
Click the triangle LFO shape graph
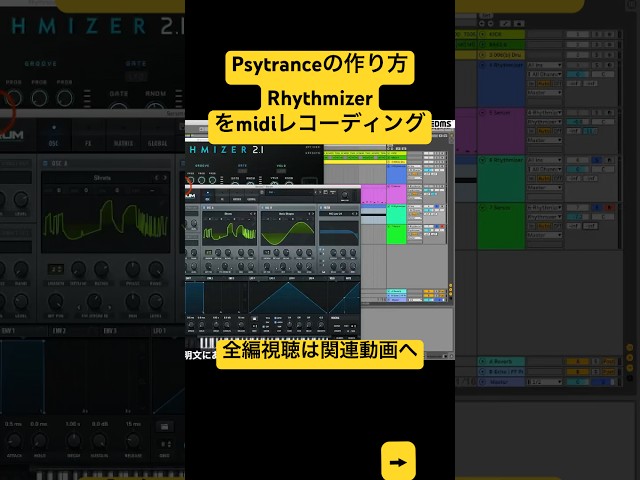[288, 297]
